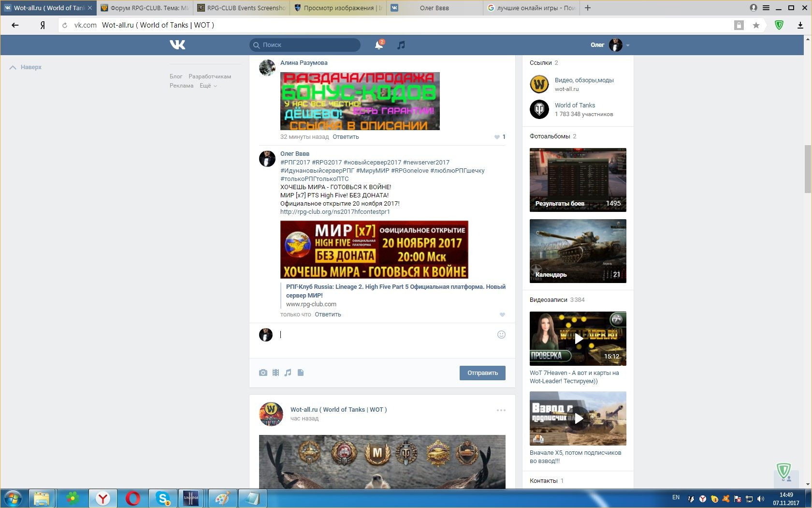
Task: Open a new browser tab
Action: pos(588,8)
